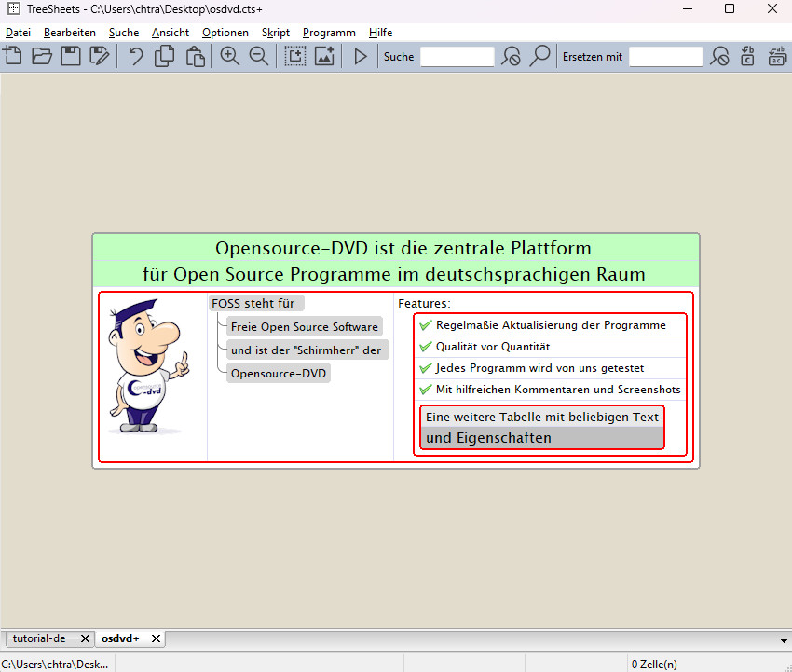Switch to the tutorial-de tab
The height and width of the screenshot is (672, 792).
[37, 638]
